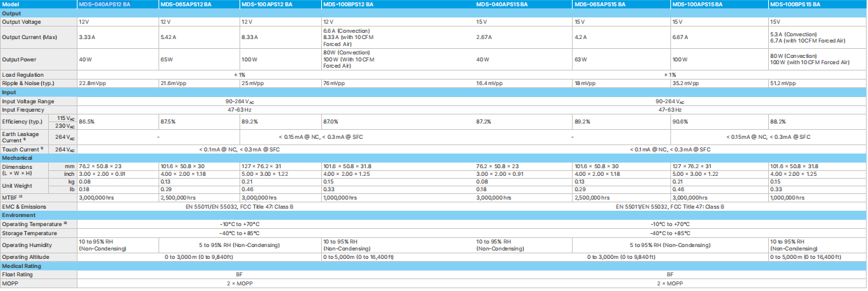Select the Ripple & Noise (typ.) row label
This screenshot has height=291, width=868.
29,83
